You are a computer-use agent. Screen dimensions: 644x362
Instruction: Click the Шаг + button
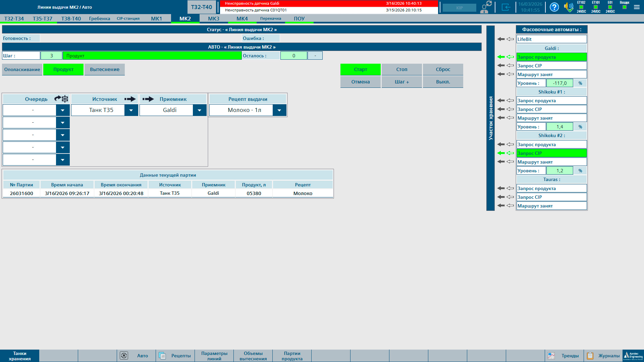(x=402, y=82)
